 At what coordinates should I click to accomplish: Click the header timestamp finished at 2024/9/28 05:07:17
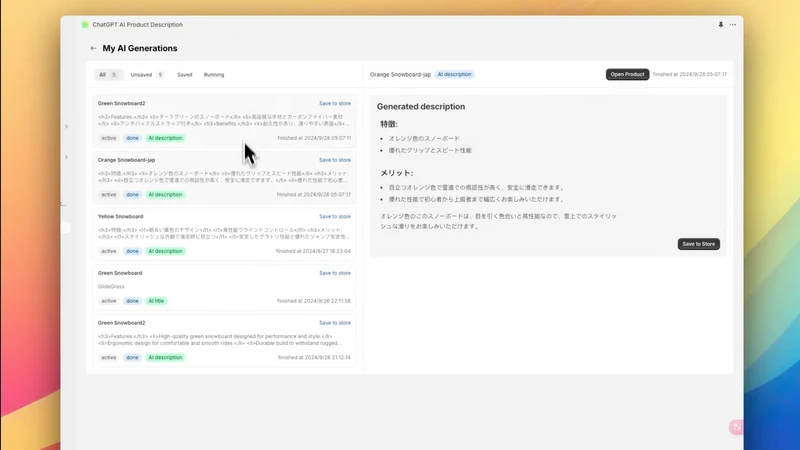click(x=690, y=74)
